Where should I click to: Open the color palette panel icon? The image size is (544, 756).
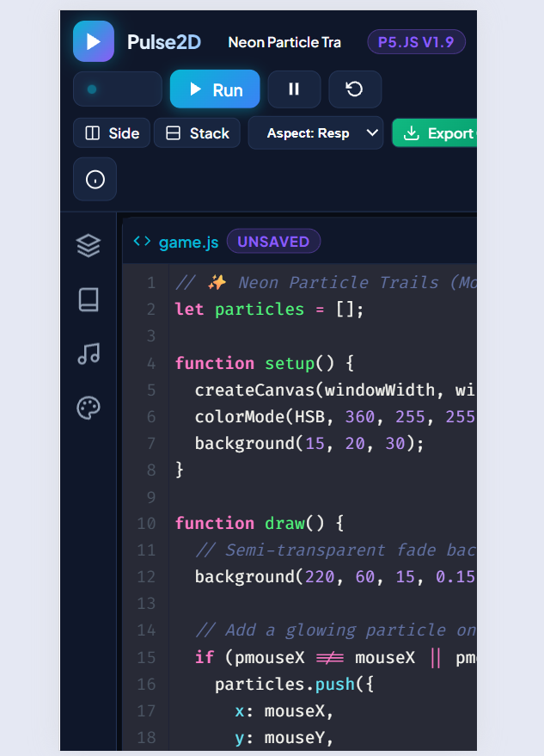tap(89, 409)
